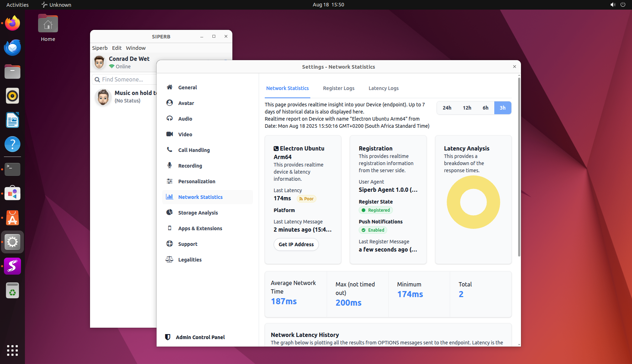Switch time range to 12h
The height and width of the screenshot is (364, 632).
pos(467,108)
